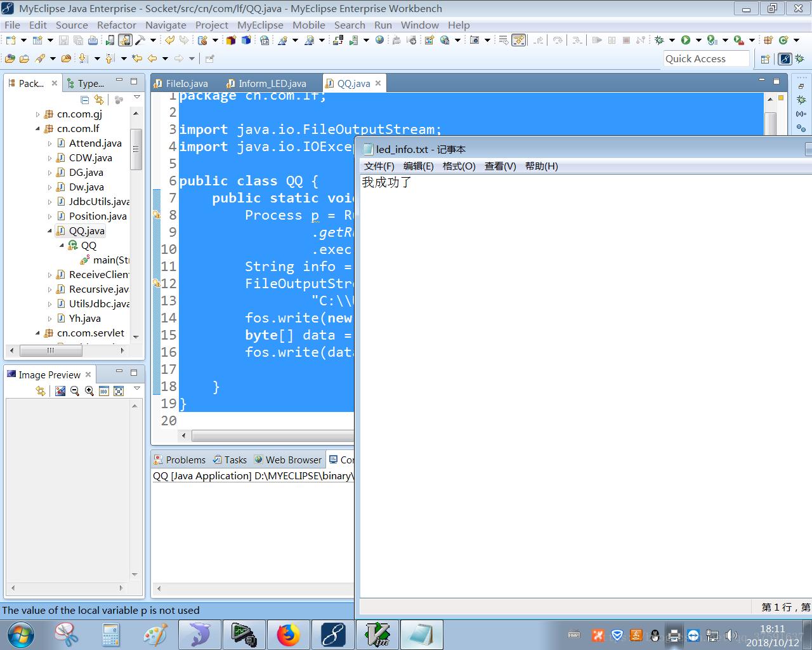Click Collapse All in Package Explorer
The height and width of the screenshot is (650, 812).
[x=85, y=100]
